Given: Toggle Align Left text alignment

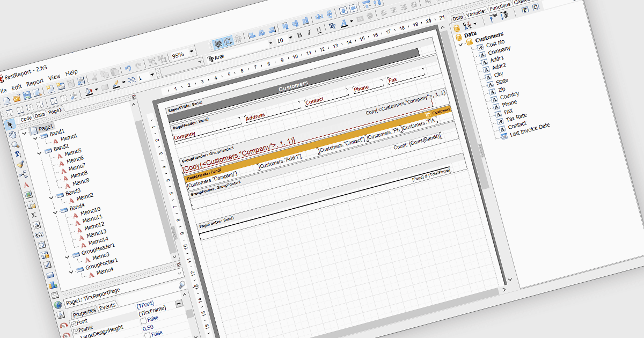Looking at the screenshot, I should coord(383,12).
